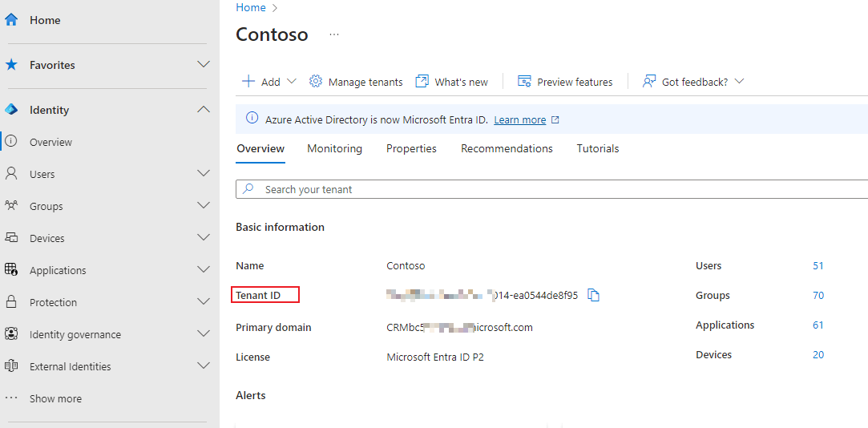Image resolution: width=868 pixels, height=428 pixels.
Task: Click the Manage tenants gear icon
Action: coord(316,82)
